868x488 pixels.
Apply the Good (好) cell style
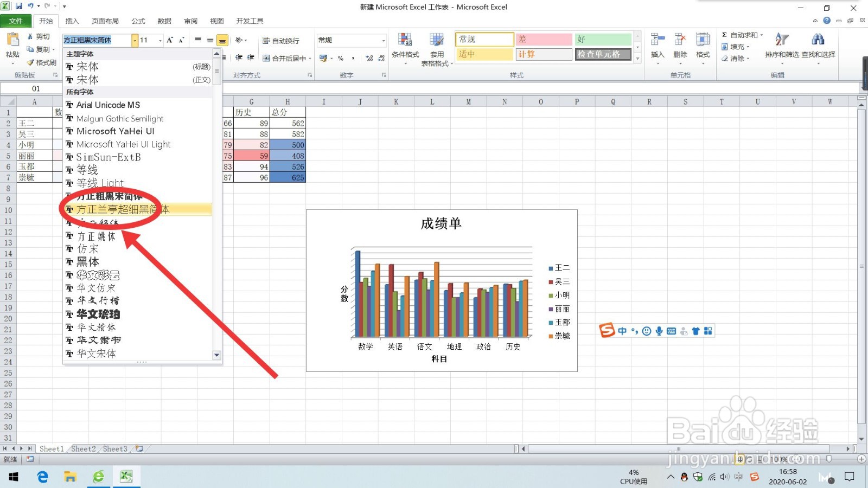point(603,39)
